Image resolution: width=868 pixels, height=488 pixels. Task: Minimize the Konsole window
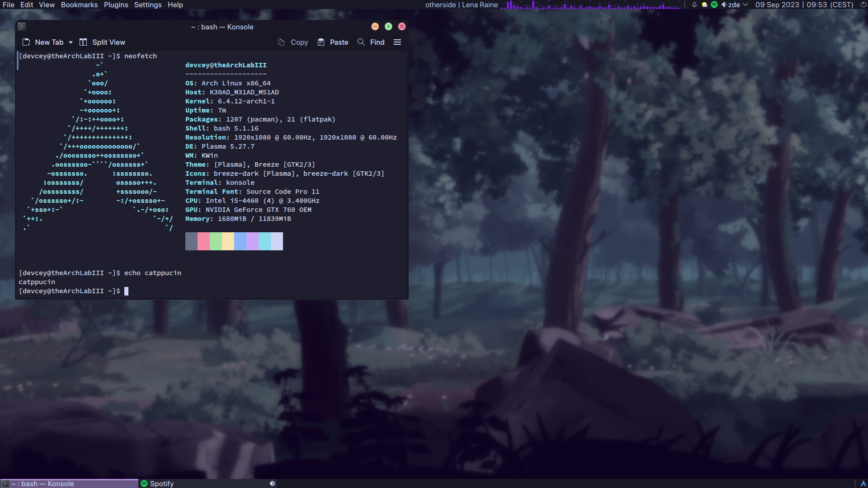tap(375, 27)
